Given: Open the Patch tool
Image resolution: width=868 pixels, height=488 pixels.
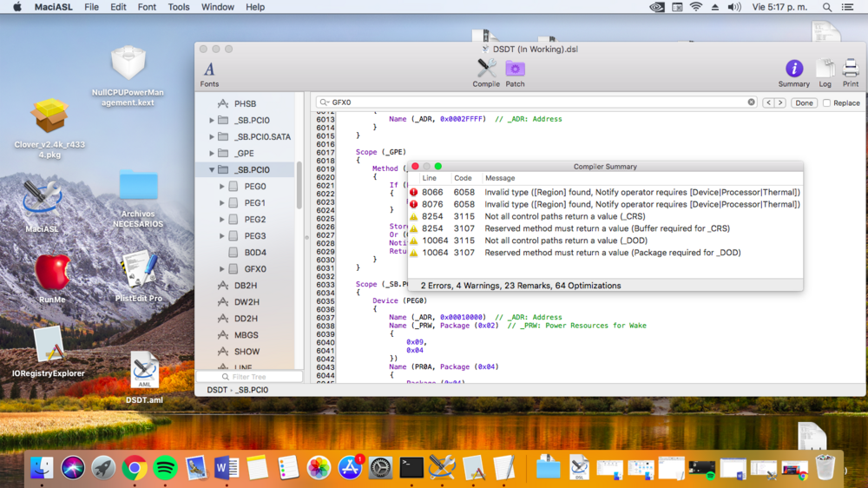Looking at the screenshot, I should tap(515, 69).
